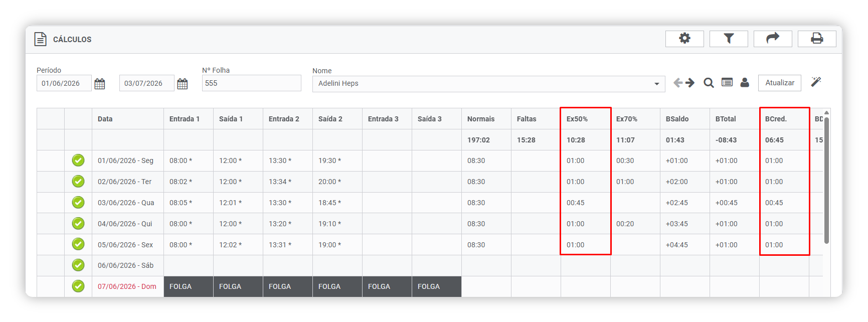The image size is (868, 322).
Task: Click green check for 06/06/2026 - Sáb
Action: click(78, 265)
